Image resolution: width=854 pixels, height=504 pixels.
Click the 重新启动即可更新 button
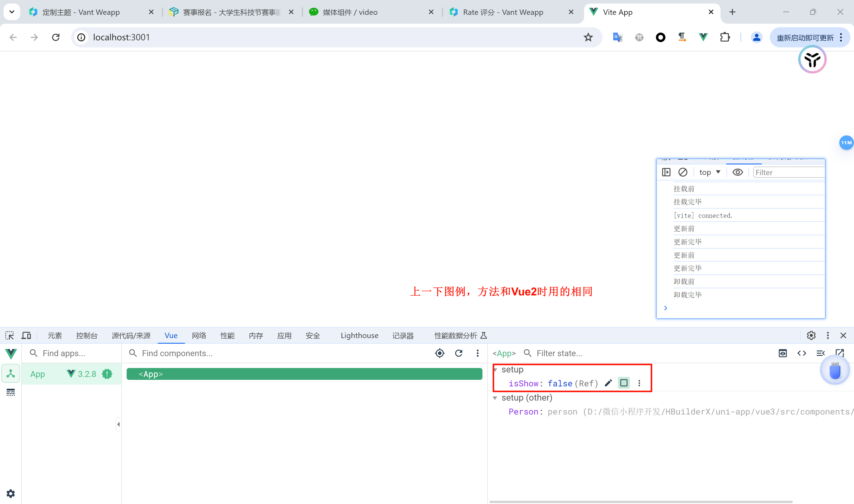tap(805, 38)
